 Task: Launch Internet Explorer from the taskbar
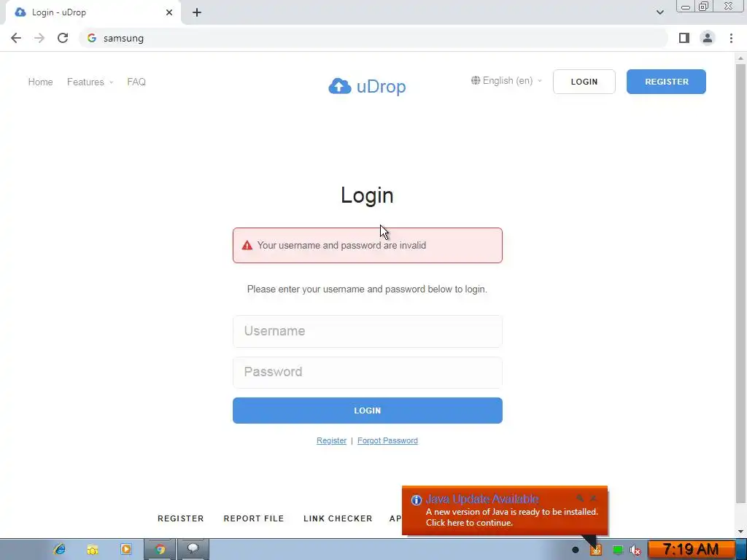point(60,550)
